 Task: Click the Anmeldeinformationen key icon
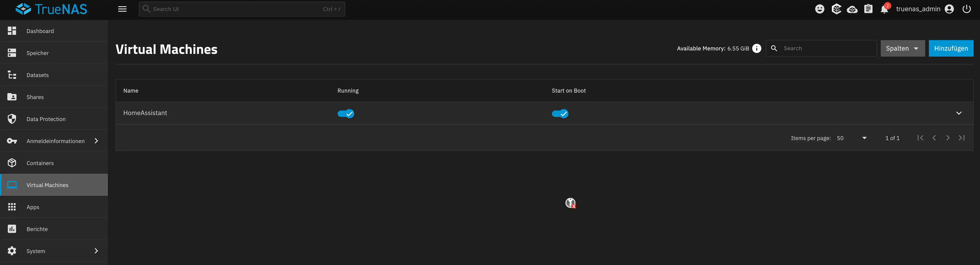[x=12, y=141]
